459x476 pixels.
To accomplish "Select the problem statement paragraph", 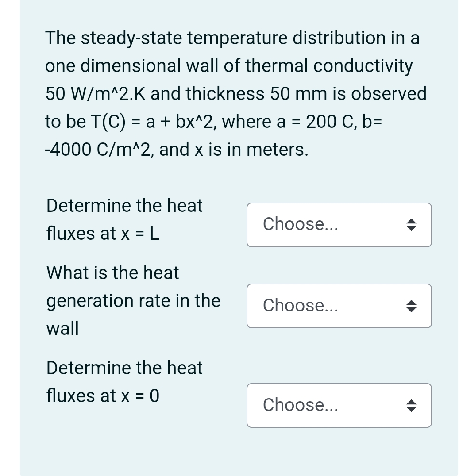I will (x=235, y=93).
